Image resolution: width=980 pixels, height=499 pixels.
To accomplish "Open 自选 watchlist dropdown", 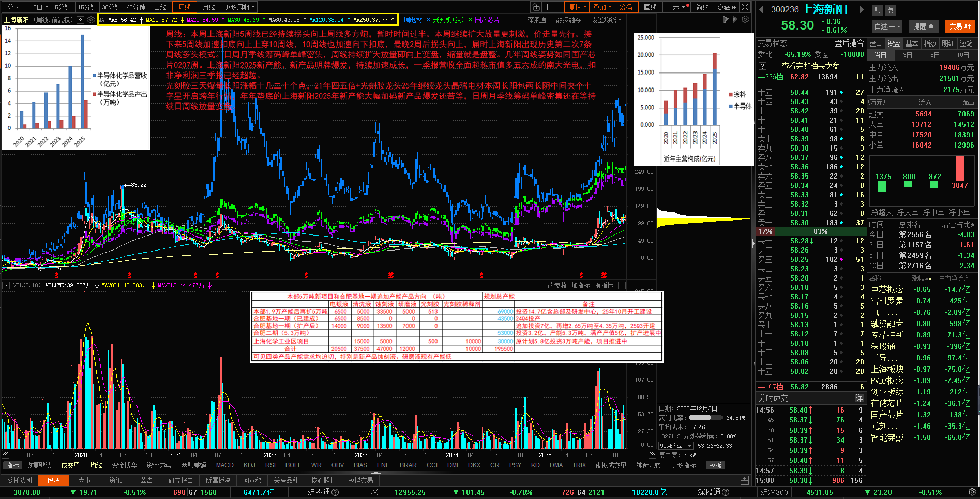I will point(887,26).
